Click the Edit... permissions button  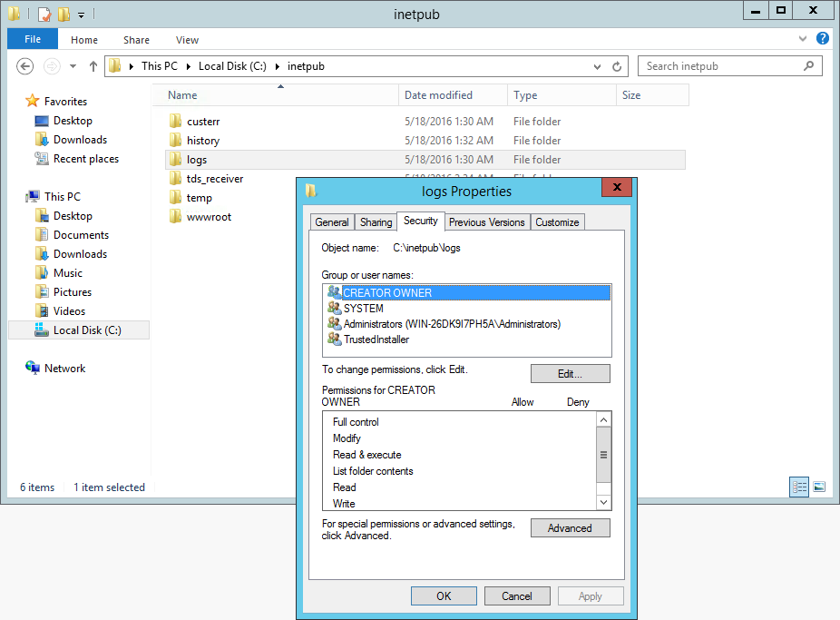click(570, 374)
